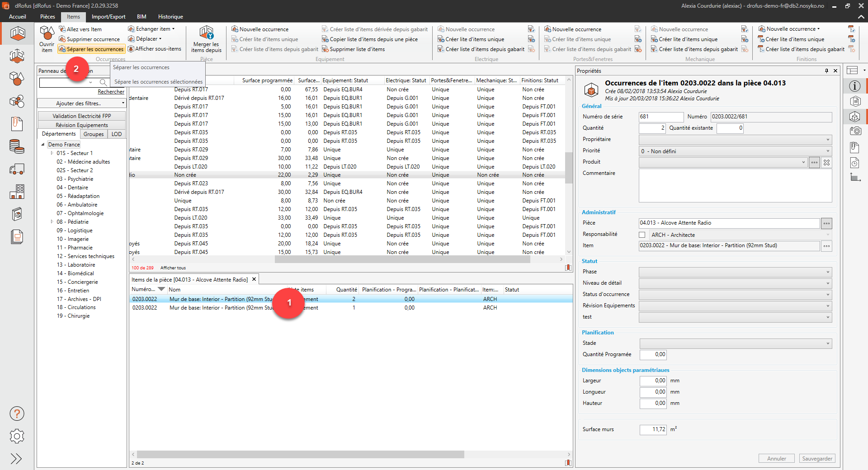Choose Sépare les occurrences sélectionnées menu entry

[x=158, y=82]
